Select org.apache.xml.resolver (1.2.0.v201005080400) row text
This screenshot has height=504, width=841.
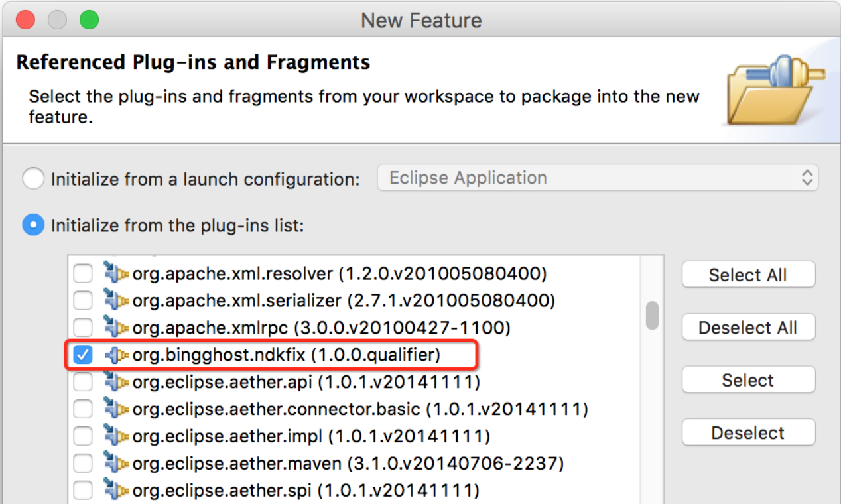point(340,273)
